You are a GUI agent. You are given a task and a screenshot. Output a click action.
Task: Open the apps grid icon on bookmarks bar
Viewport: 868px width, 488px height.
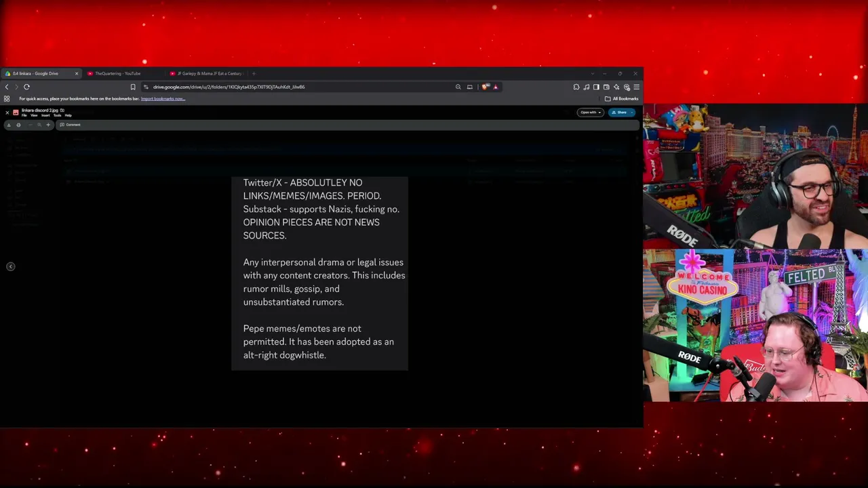tap(7, 99)
